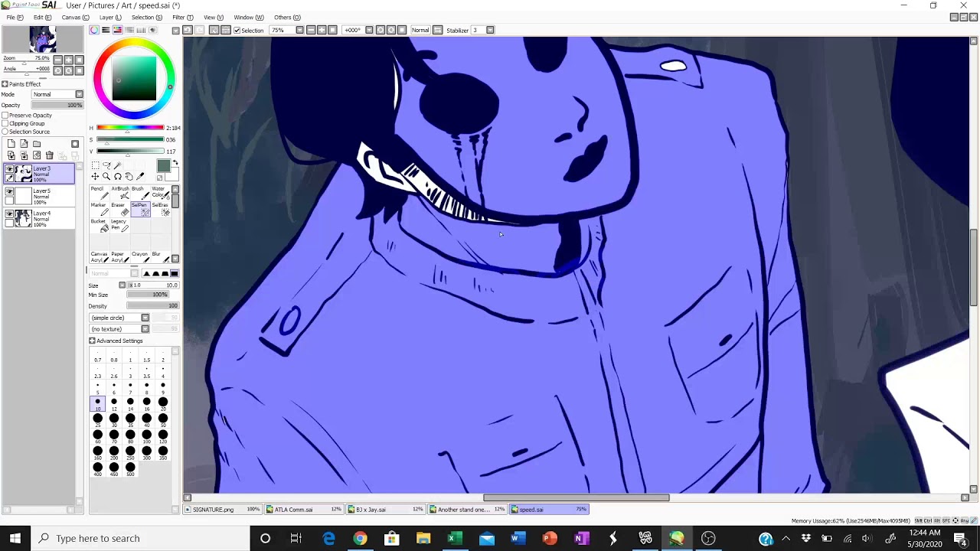Select the rotate view tool
This screenshot has width=980, height=551.
coord(117,176)
